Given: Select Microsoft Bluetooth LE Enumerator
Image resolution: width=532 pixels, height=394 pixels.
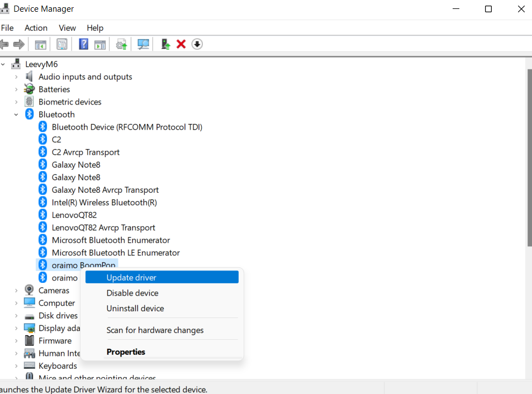Looking at the screenshot, I should [116, 253].
